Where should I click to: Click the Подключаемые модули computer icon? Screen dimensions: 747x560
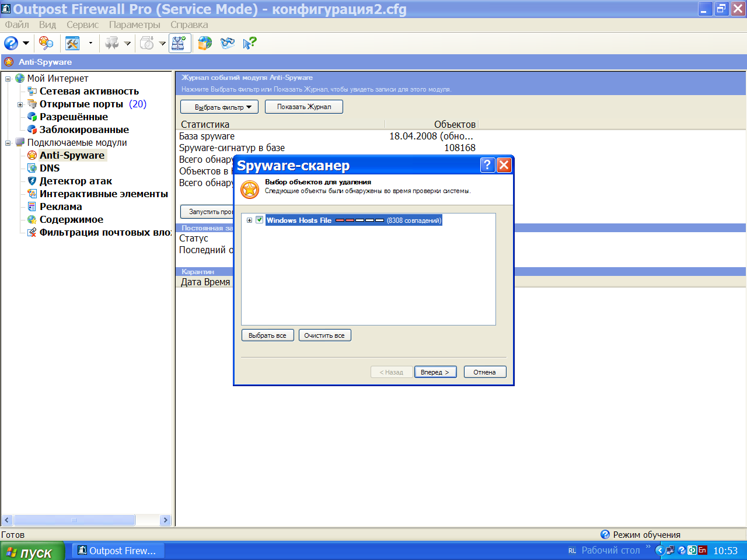coord(20,142)
